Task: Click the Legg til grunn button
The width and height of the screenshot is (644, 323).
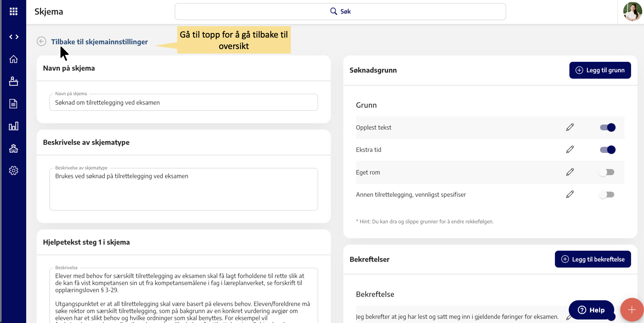Action: [x=600, y=70]
